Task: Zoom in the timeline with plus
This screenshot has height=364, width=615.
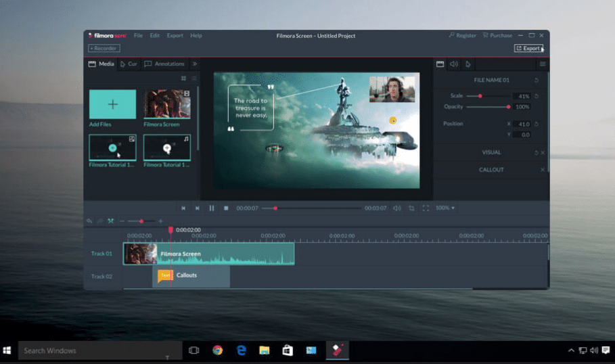Action: [x=160, y=221]
